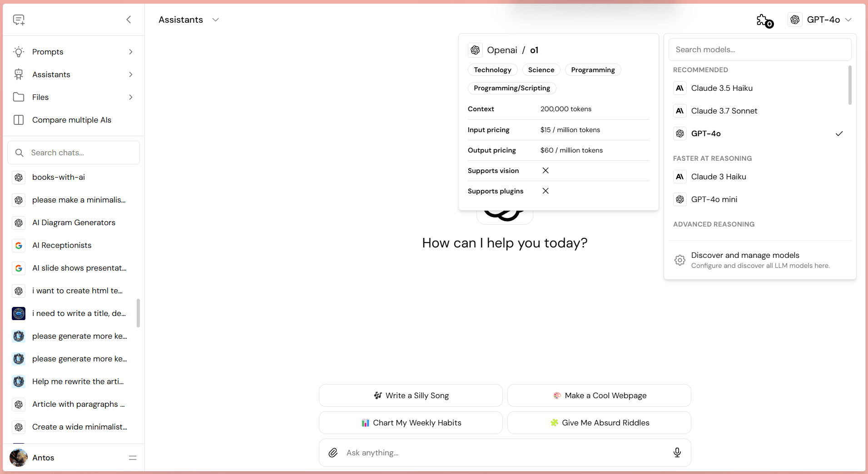Open Compare multiple AIs
868x474 pixels.
[74, 120]
